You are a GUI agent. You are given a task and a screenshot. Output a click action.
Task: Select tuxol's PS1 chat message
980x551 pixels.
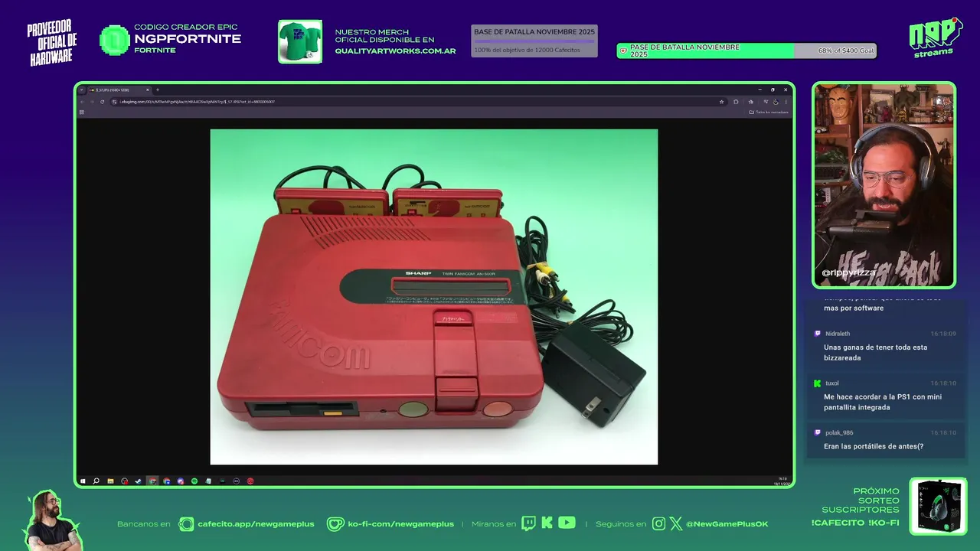click(x=885, y=396)
